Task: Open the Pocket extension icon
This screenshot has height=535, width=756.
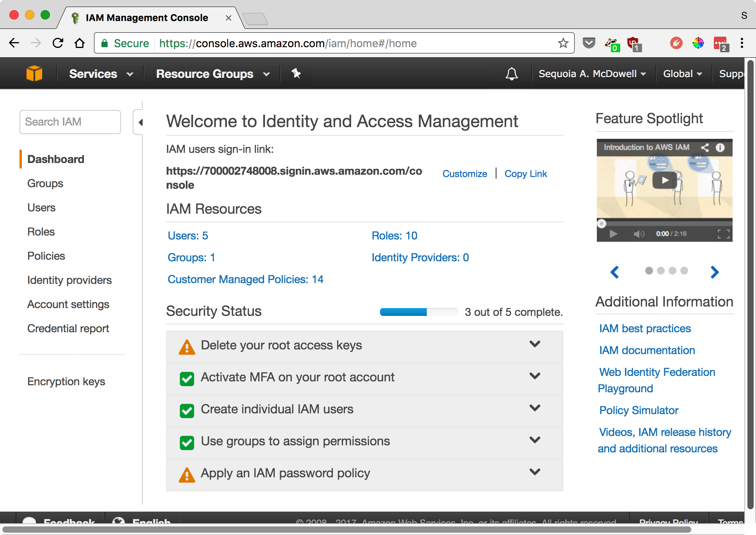Action: click(x=589, y=43)
